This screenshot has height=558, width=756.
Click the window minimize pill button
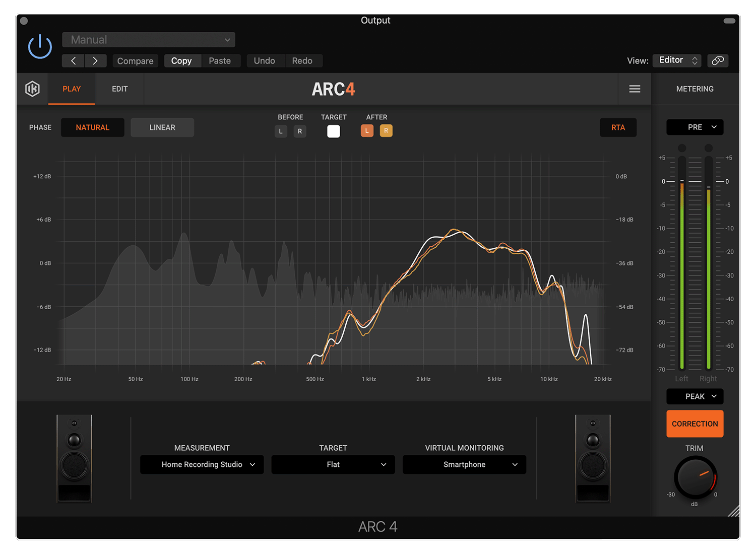729,21
